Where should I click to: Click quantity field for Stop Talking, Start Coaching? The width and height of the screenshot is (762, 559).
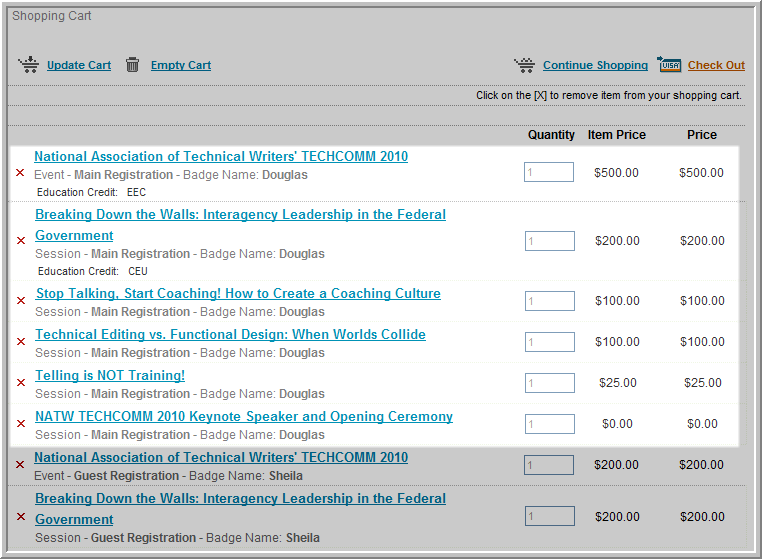pyautogui.click(x=550, y=301)
